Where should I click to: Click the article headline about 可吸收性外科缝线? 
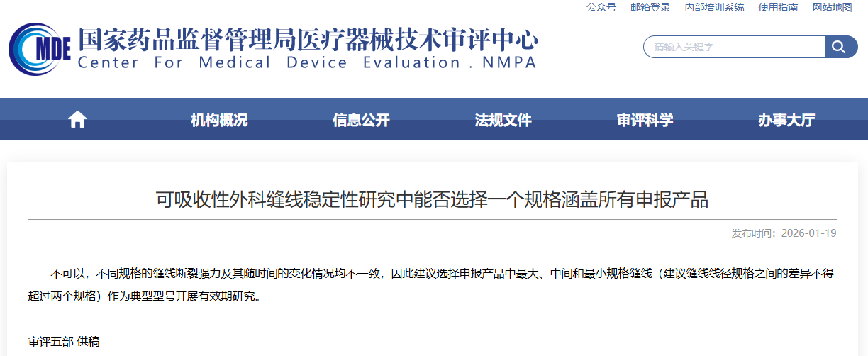click(x=432, y=199)
